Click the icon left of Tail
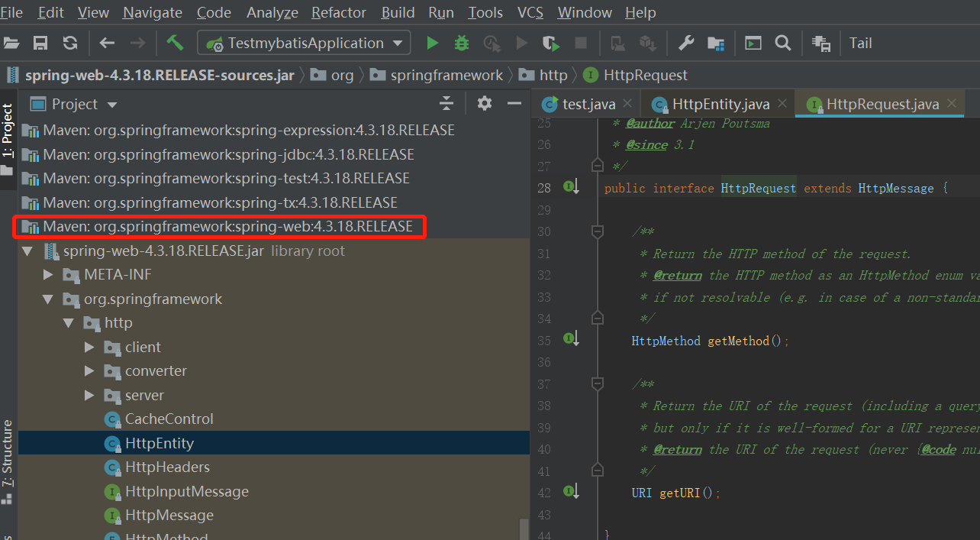 821,44
